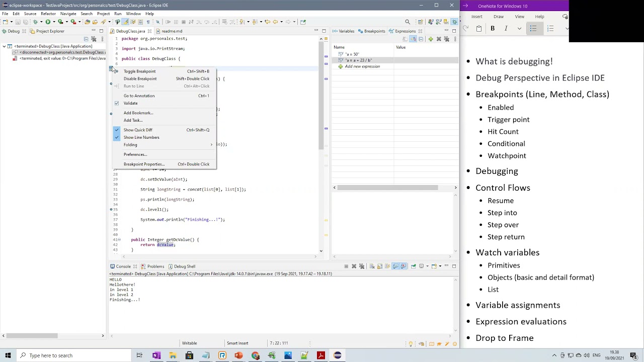
Task: Toggle Scroll Lock icon in Console toolbar
Action: (x=380, y=266)
